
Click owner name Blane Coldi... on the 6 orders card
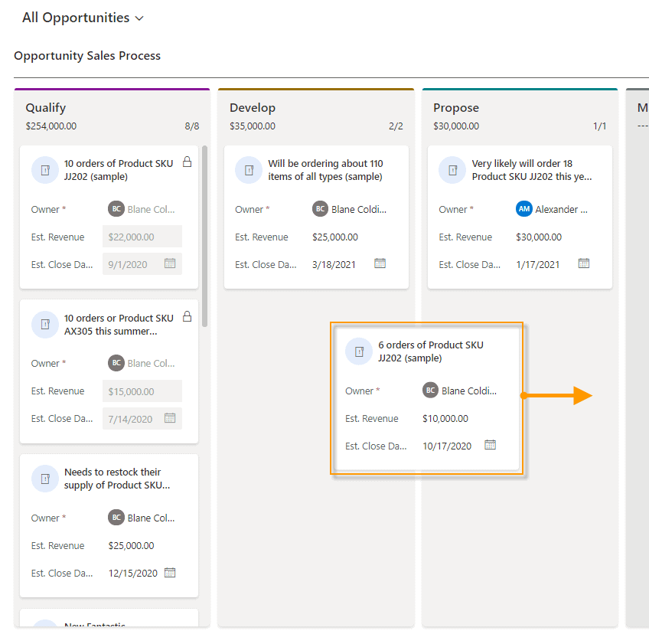point(469,391)
